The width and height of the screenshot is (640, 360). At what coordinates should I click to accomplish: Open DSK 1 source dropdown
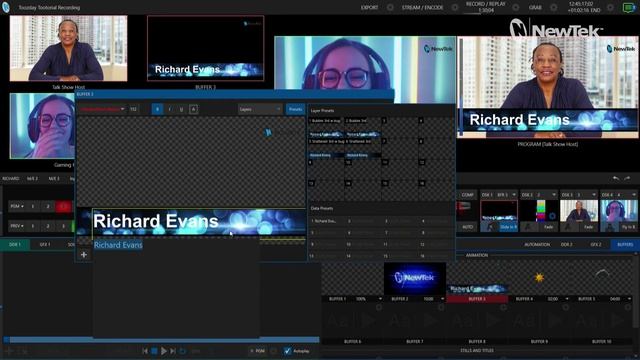(x=513, y=195)
